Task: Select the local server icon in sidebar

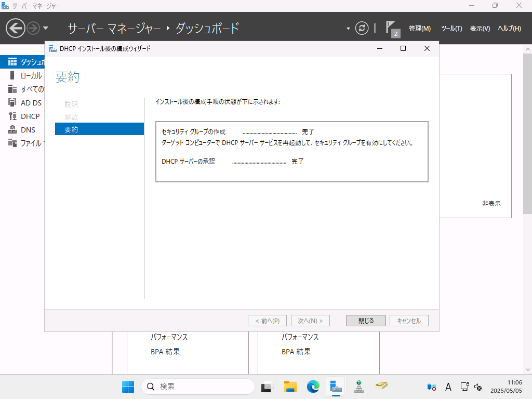Action: (x=12, y=75)
